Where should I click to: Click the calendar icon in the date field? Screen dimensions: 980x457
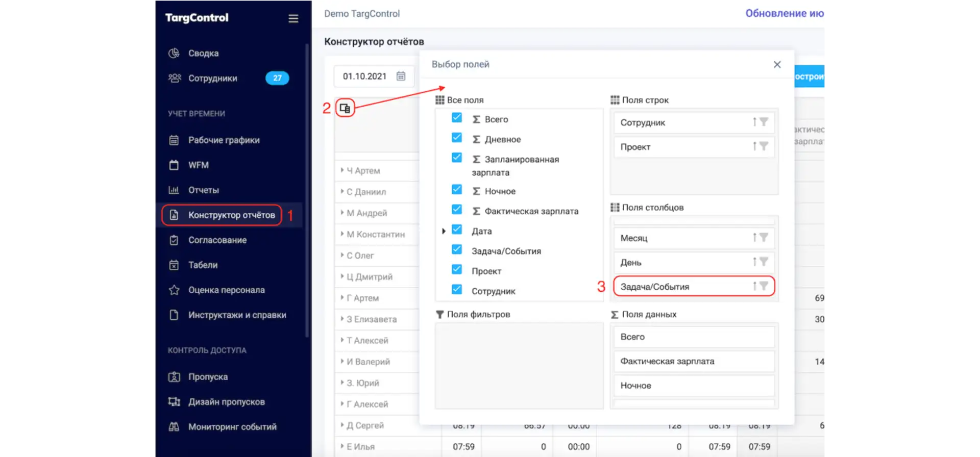tap(401, 76)
